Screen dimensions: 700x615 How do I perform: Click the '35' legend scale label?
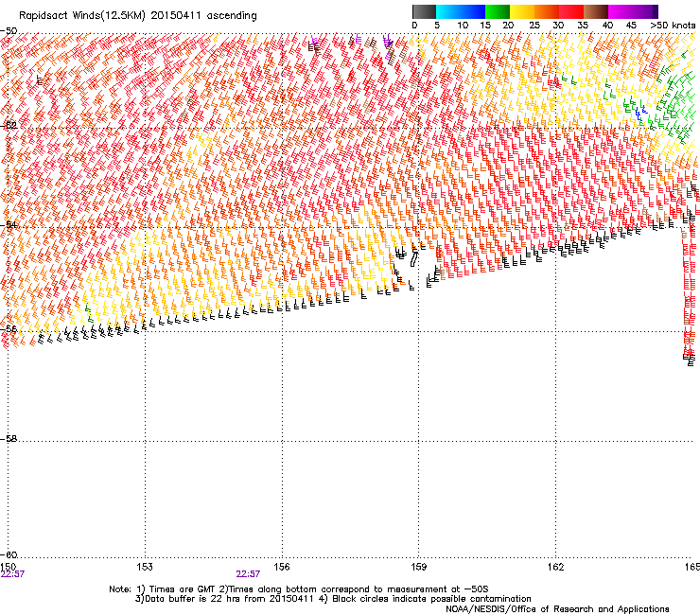(583, 26)
